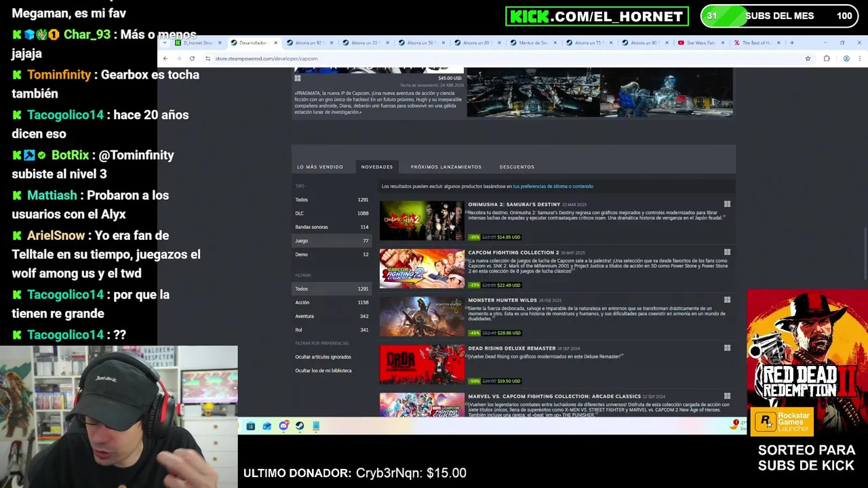The width and height of the screenshot is (868, 488).
Task: Open the Descuentos tab
Action: pos(517,167)
